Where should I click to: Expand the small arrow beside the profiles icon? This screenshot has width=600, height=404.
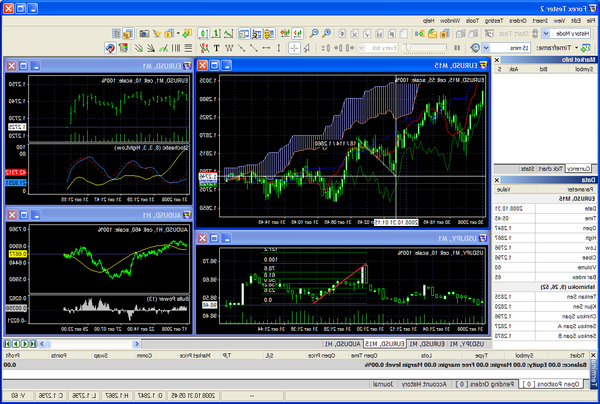178,33
